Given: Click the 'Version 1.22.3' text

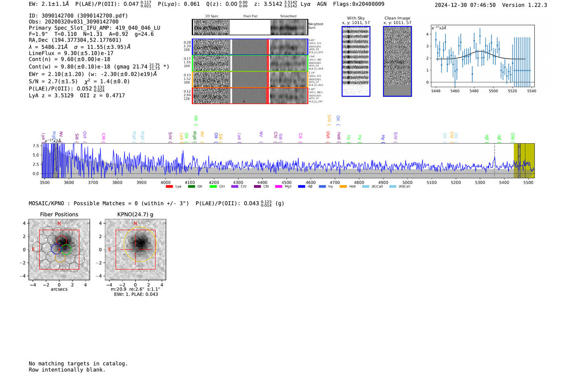Looking at the screenshot, I should 525,5.
